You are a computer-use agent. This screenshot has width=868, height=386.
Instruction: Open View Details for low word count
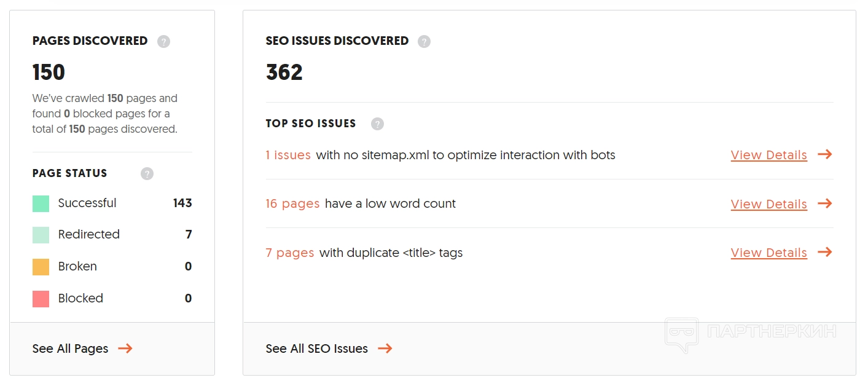point(768,204)
